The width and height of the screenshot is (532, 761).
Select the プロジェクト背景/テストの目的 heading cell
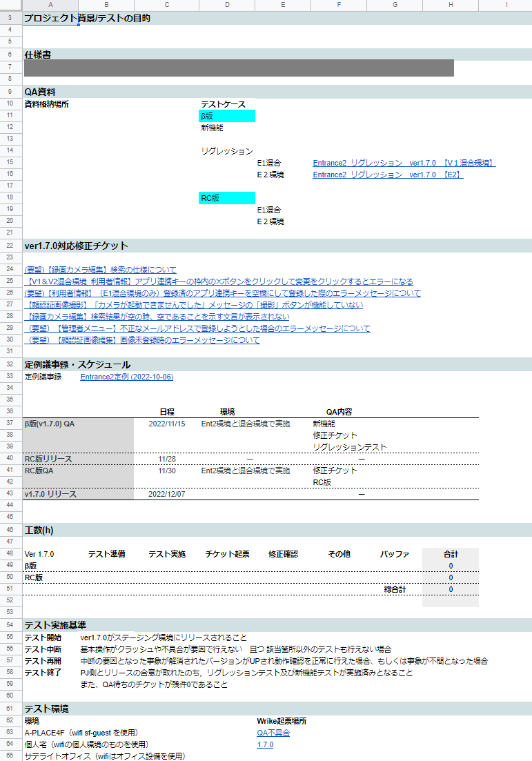(x=88, y=18)
